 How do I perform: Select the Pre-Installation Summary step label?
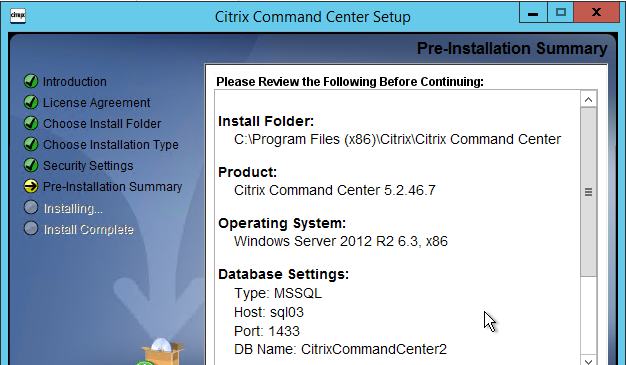tap(112, 186)
